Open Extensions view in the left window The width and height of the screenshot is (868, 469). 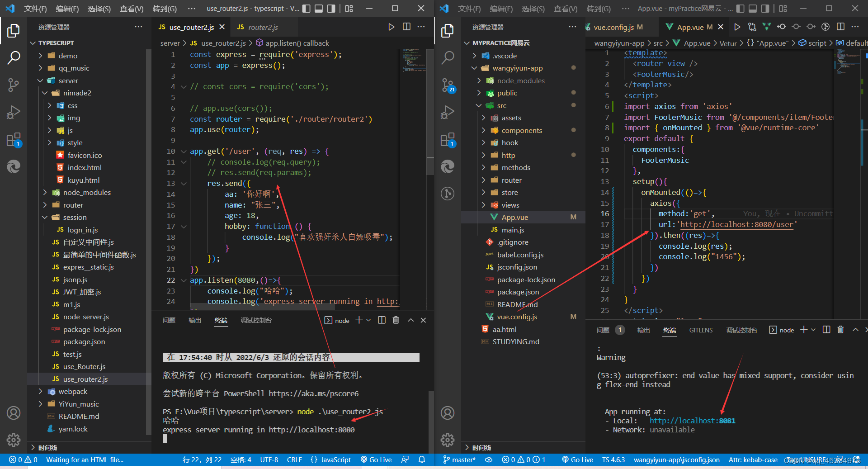14,140
